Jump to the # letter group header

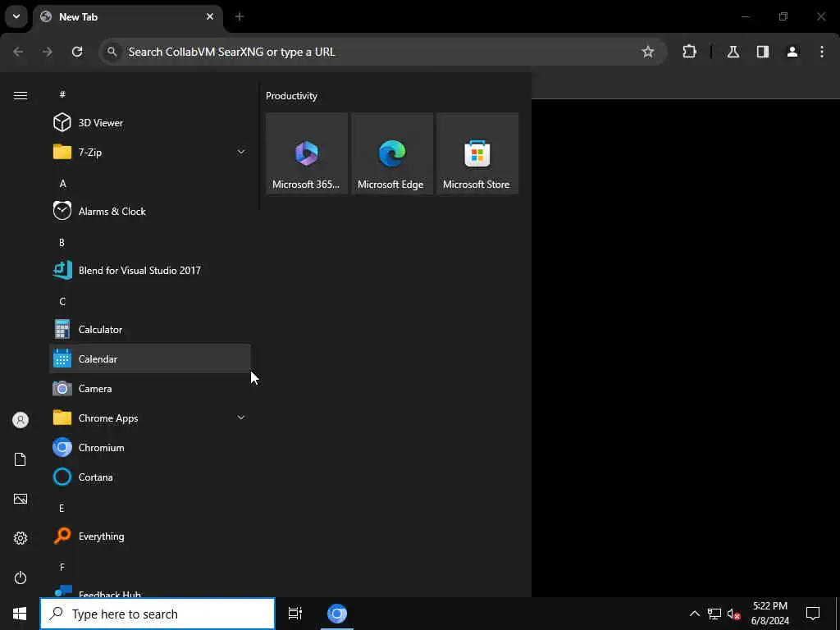click(62, 94)
